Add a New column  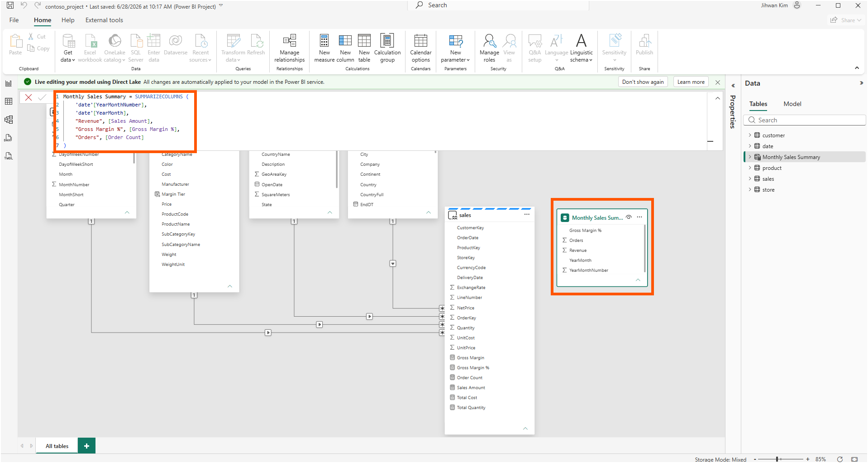tap(345, 48)
